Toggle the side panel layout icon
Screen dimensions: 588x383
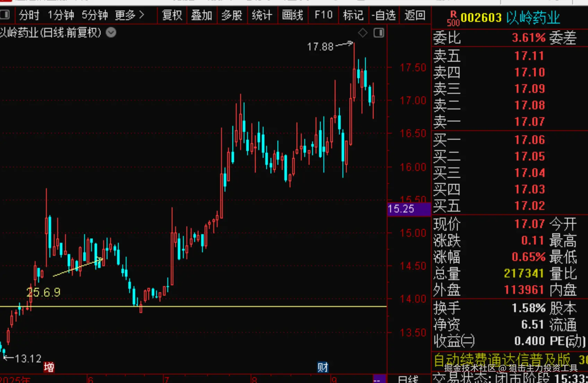tap(379, 33)
